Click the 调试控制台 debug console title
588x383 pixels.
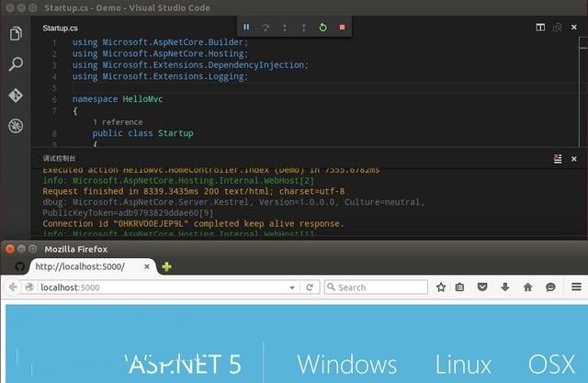[59, 158]
